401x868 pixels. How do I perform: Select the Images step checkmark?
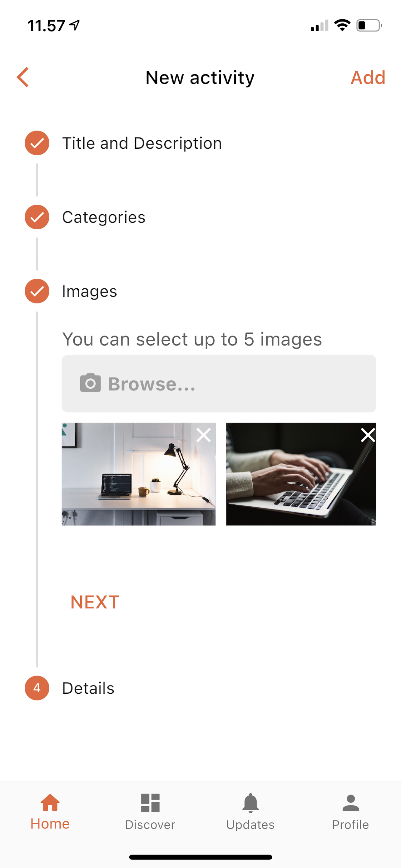tap(37, 291)
